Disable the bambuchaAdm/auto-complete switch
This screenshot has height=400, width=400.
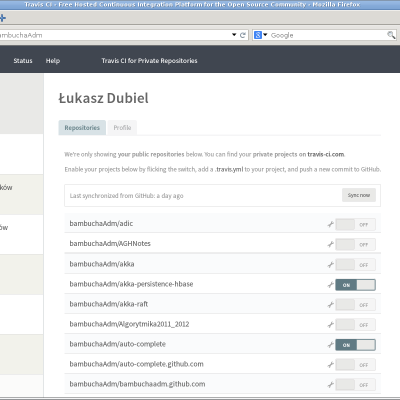click(x=355, y=345)
